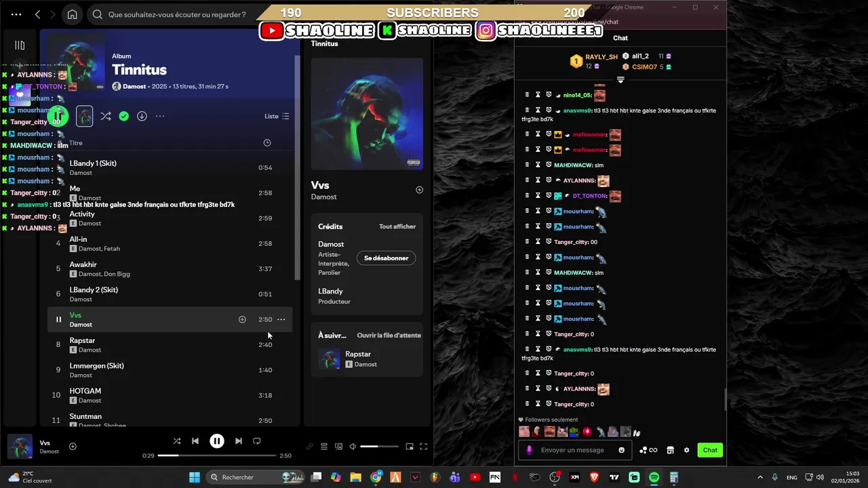Screen dimensions: 868x488
Task: Click Tout afficher in Crédits
Action: (397, 226)
